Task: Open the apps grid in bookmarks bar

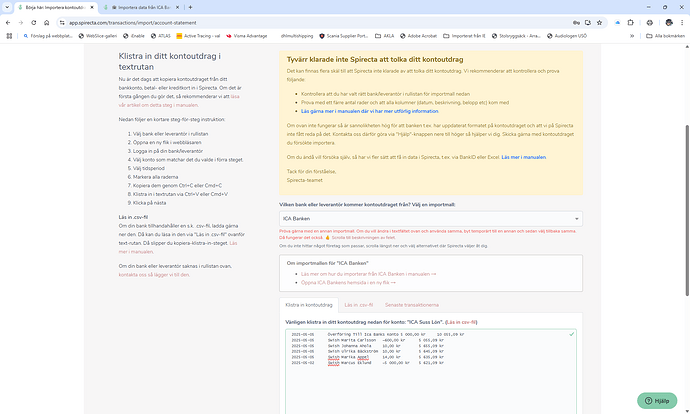Action: [9, 36]
